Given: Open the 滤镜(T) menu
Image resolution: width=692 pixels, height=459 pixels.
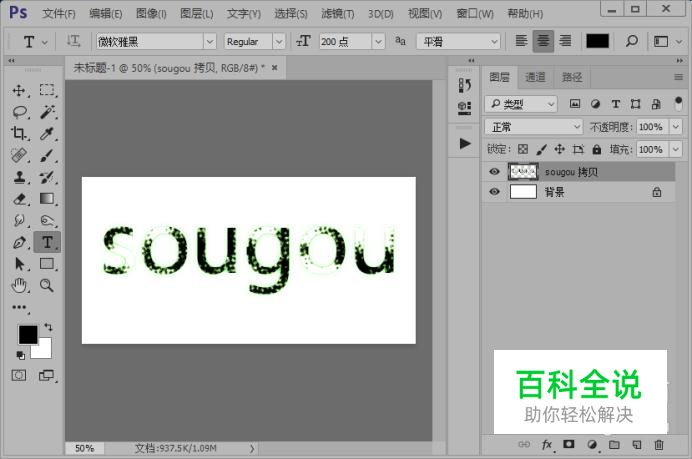Looking at the screenshot, I should pyautogui.click(x=338, y=14).
